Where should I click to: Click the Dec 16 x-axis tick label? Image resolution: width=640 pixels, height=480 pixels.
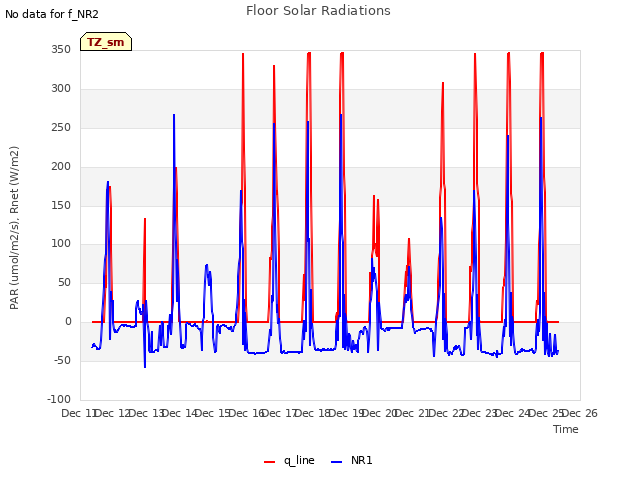pyautogui.click(x=247, y=413)
